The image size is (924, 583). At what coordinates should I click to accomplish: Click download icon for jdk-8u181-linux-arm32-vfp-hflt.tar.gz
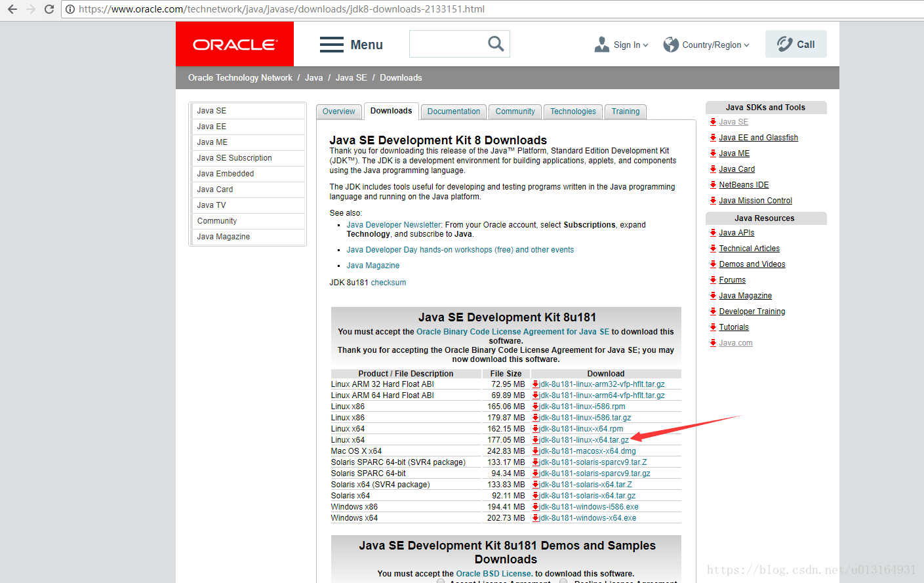(x=536, y=384)
